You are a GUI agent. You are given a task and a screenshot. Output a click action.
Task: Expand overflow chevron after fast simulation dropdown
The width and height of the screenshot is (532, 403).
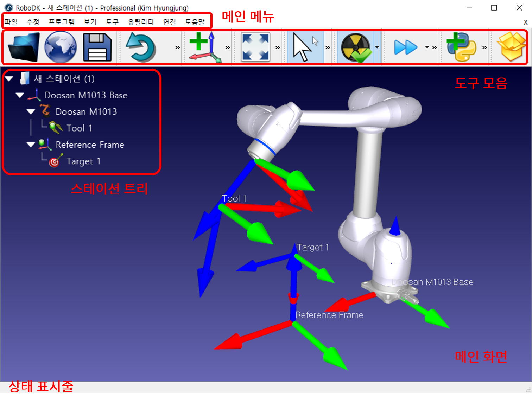(x=435, y=47)
